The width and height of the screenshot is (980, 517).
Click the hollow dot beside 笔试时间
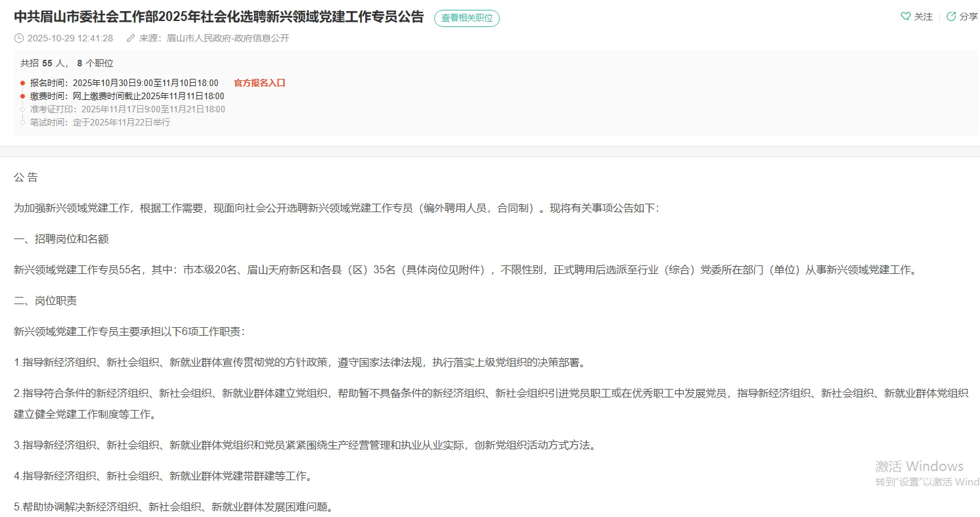22,122
